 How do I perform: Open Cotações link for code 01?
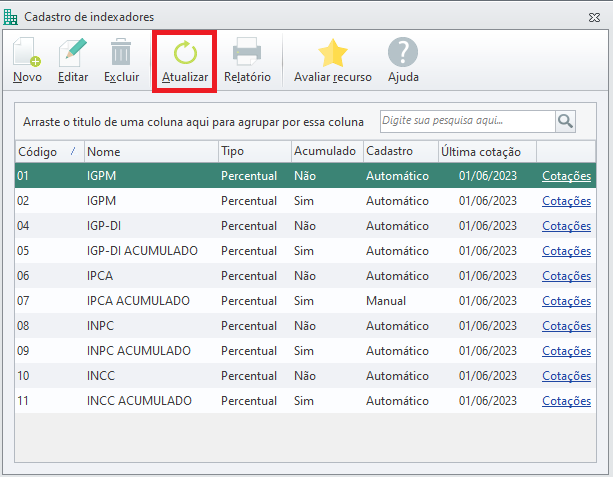point(566,176)
